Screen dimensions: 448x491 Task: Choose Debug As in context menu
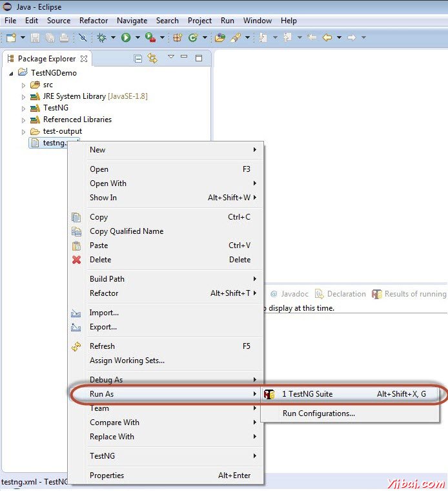tap(166, 380)
